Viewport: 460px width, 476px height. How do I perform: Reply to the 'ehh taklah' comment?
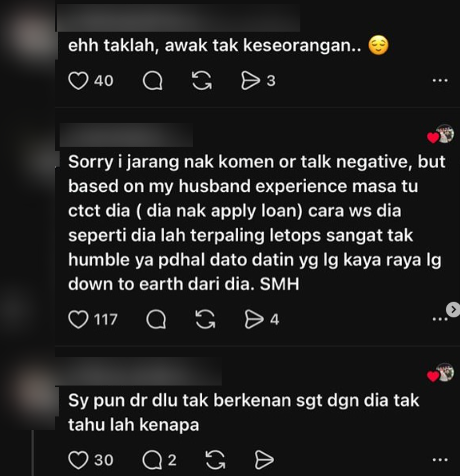pyautogui.click(x=152, y=81)
